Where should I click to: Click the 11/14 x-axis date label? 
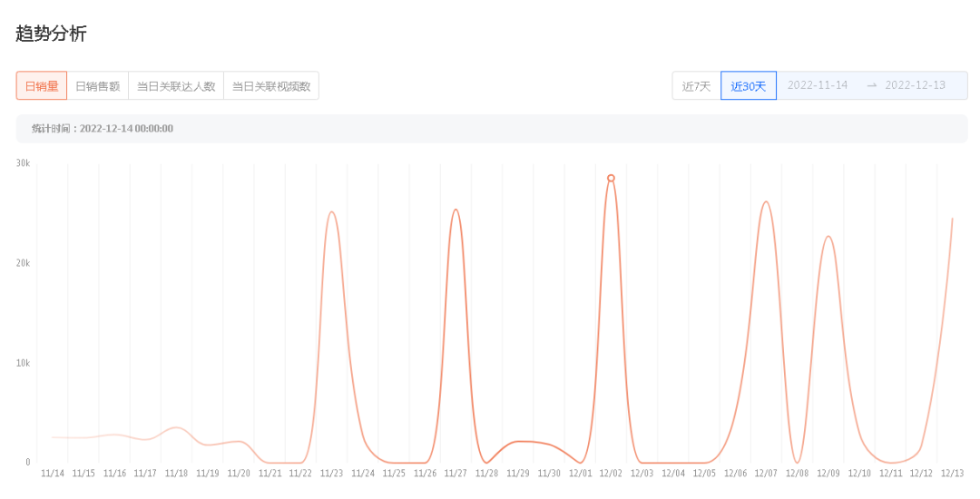53,474
